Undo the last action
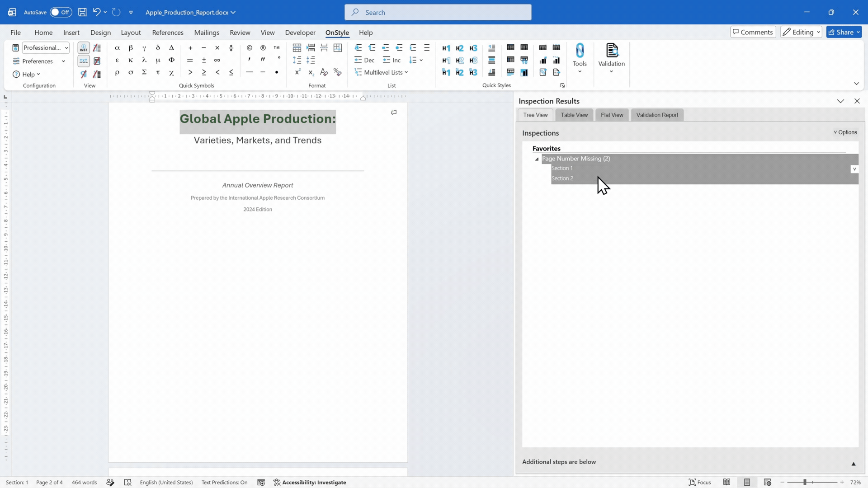 point(96,12)
